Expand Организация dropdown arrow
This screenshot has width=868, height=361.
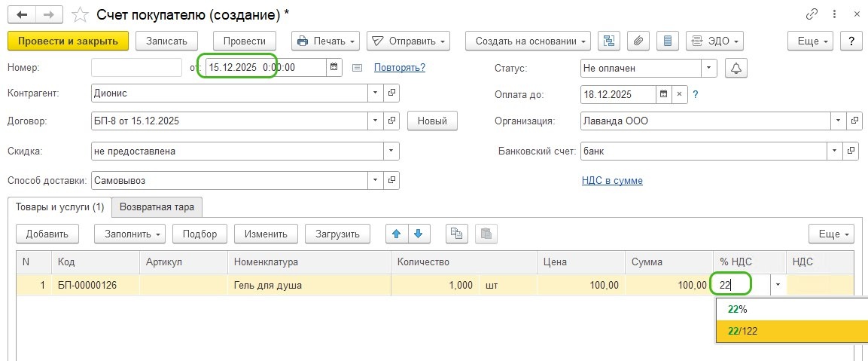tap(839, 121)
